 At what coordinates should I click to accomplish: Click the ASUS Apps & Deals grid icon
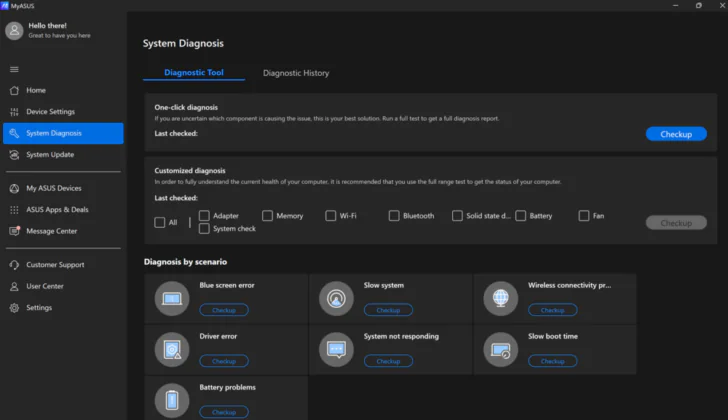[14, 210]
